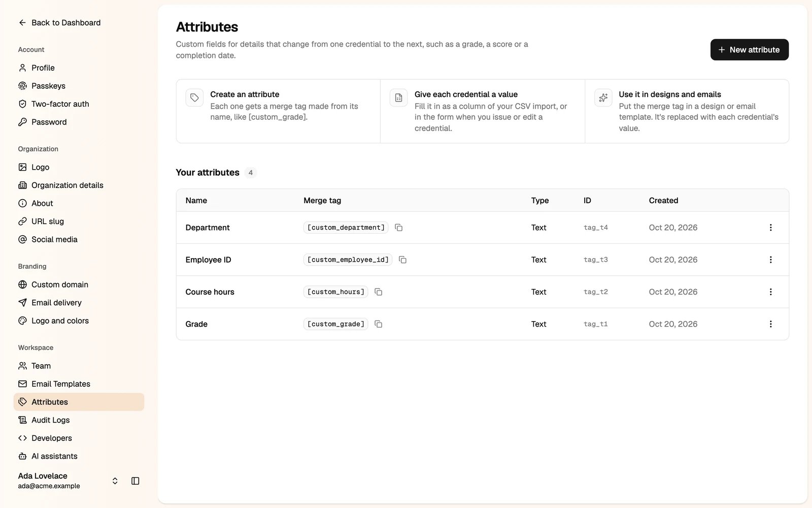
Task: Click the Organization details building icon
Action: [22, 185]
